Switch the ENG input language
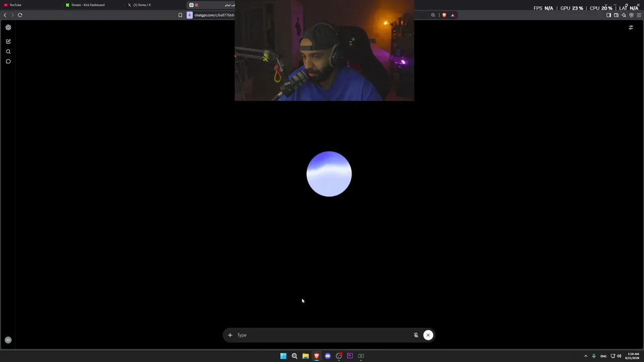This screenshot has height=362, width=644. pyautogui.click(x=603, y=356)
